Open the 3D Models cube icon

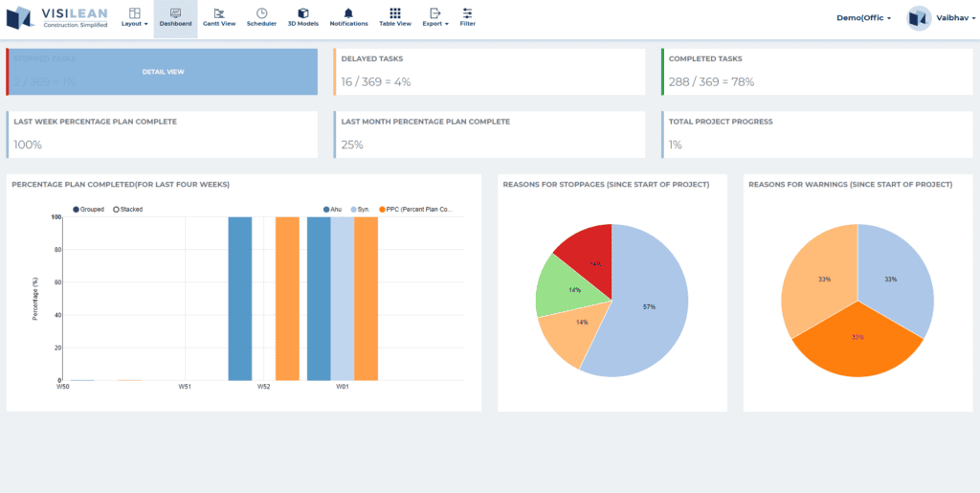point(303,13)
